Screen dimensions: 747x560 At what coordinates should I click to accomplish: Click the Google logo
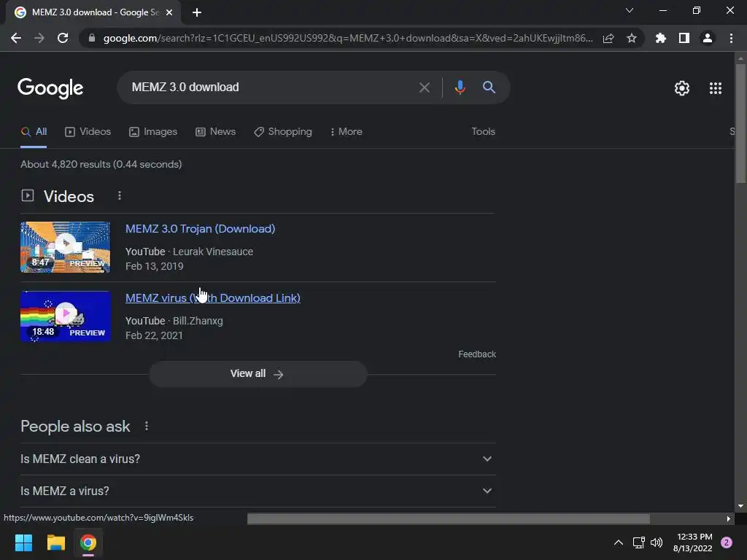tap(50, 88)
